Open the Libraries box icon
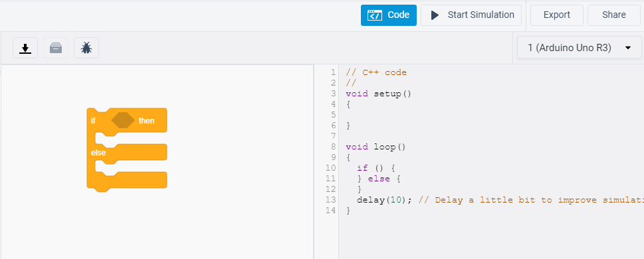 coord(56,48)
